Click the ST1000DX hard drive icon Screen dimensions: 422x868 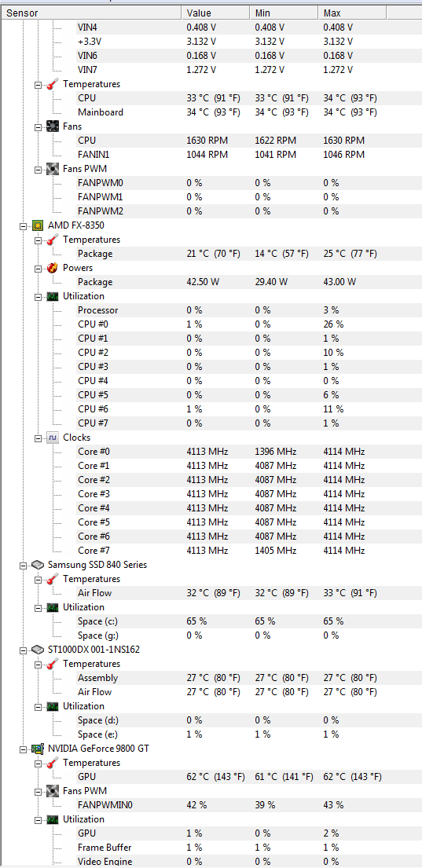point(38,650)
